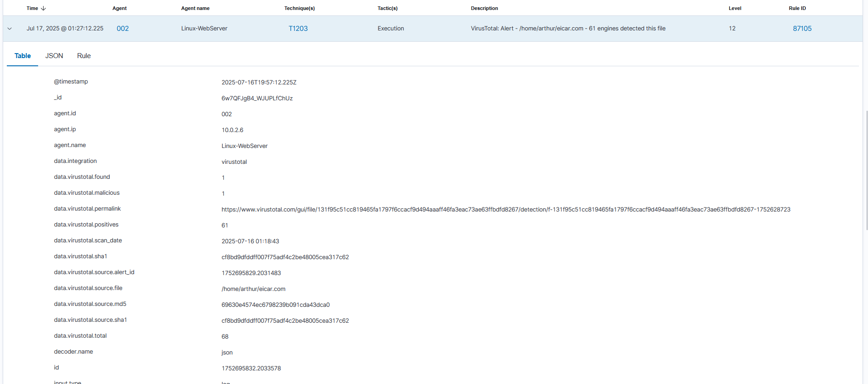Click the Technique(s) column header
Image resolution: width=868 pixels, height=384 pixels.
(299, 8)
